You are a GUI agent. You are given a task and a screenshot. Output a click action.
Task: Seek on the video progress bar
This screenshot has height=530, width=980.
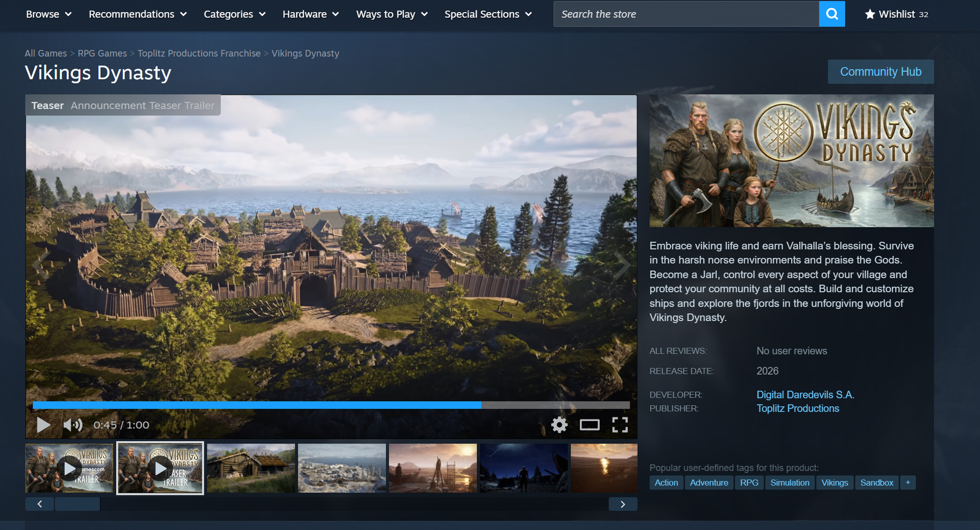coord(331,405)
